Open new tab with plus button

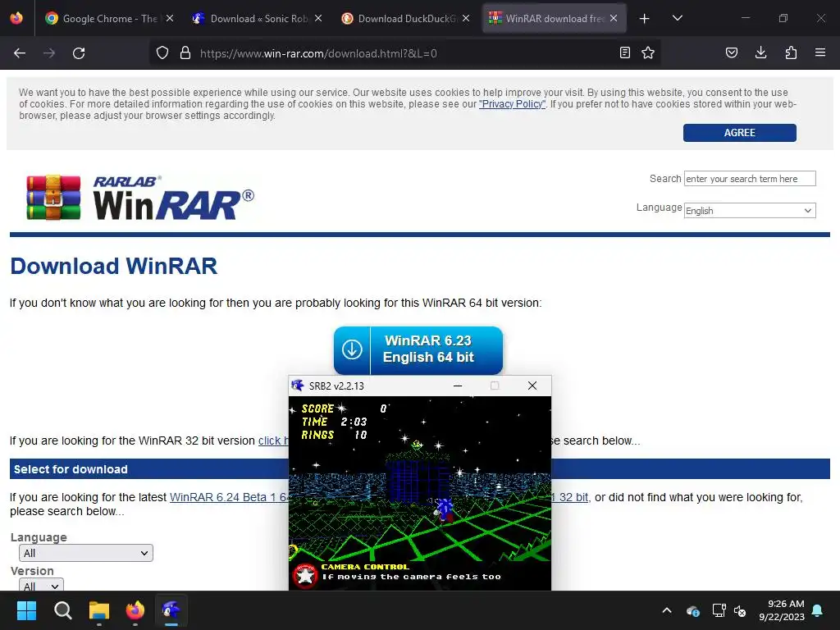tap(645, 19)
